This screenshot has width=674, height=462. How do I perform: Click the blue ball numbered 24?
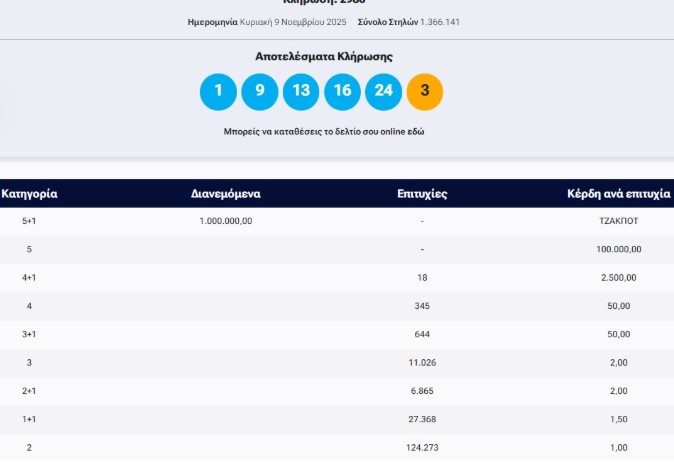pyautogui.click(x=383, y=91)
